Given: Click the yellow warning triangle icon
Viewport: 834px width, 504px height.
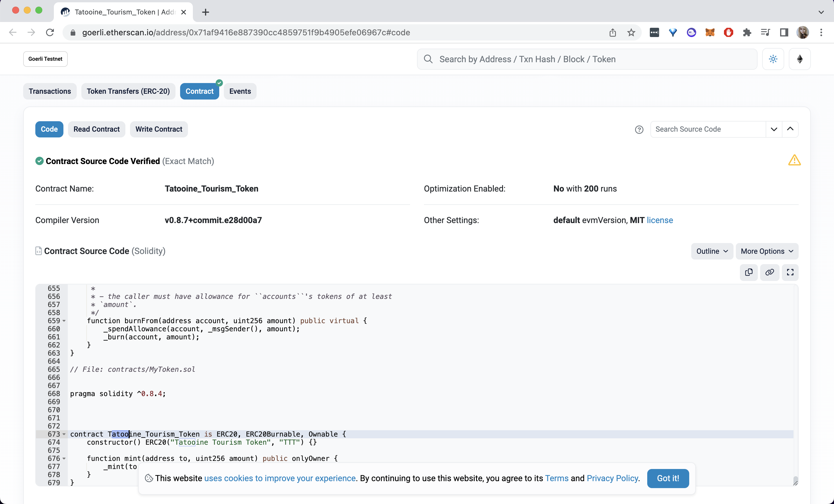Looking at the screenshot, I should 794,160.
